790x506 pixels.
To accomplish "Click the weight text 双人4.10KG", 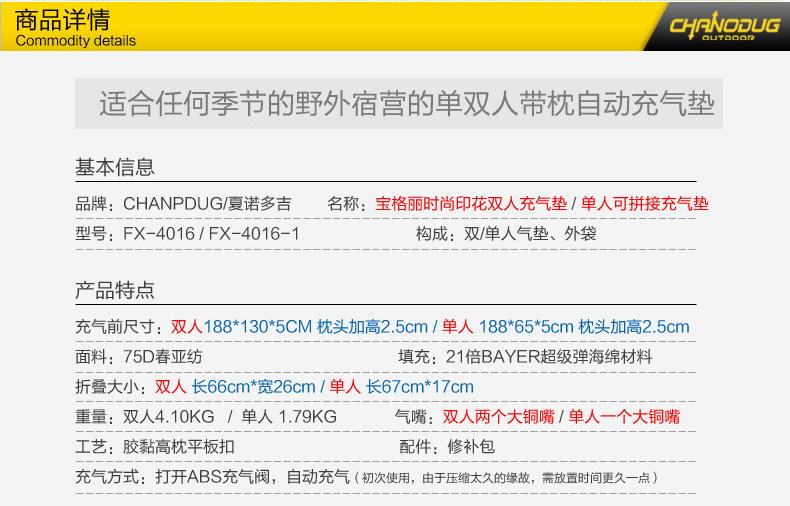I will 169,417.
